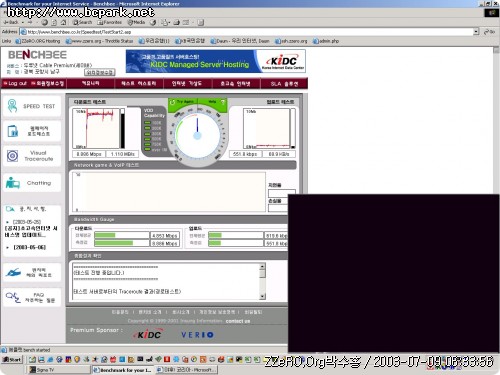Click contact us in the footer
This screenshot has width=500, height=375.
[238, 321]
